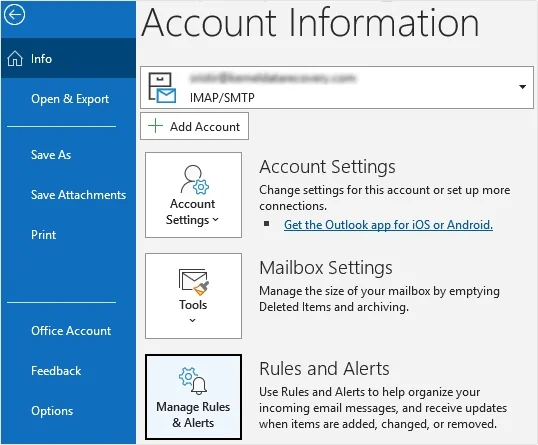Click 'Use Rules and Alerts to help' description
Viewport: 538px width, 445px height.
coord(383,408)
